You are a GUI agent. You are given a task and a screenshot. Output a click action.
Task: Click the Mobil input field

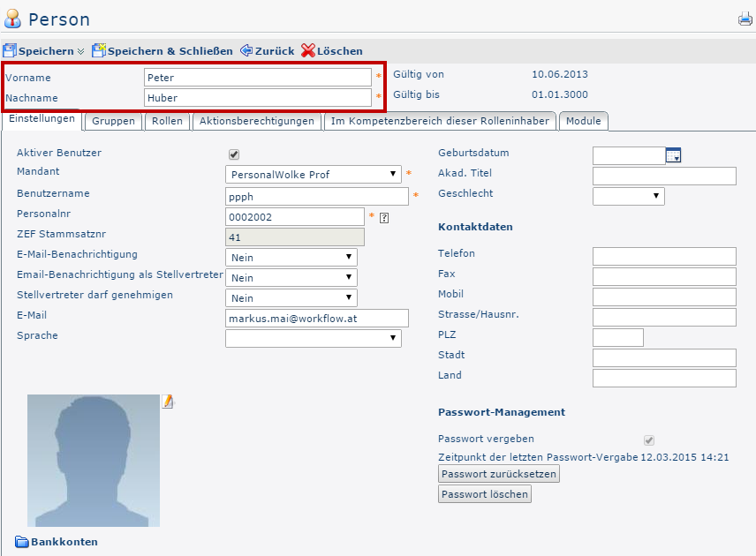point(664,297)
